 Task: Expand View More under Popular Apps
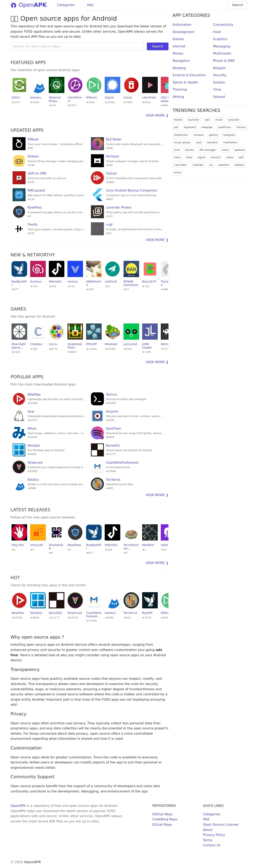click(x=157, y=495)
